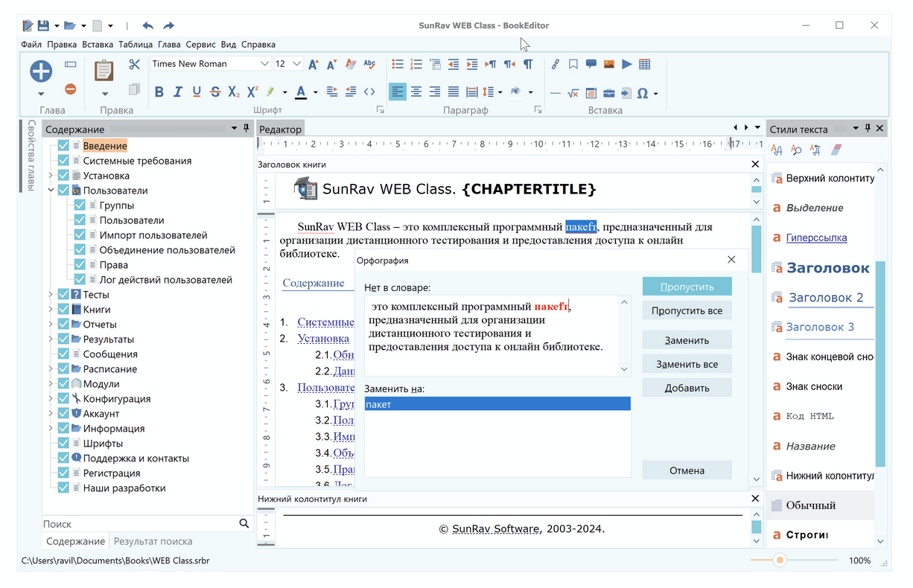Open the font color dropdown arrow
913x588 pixels.
[316, 93]
